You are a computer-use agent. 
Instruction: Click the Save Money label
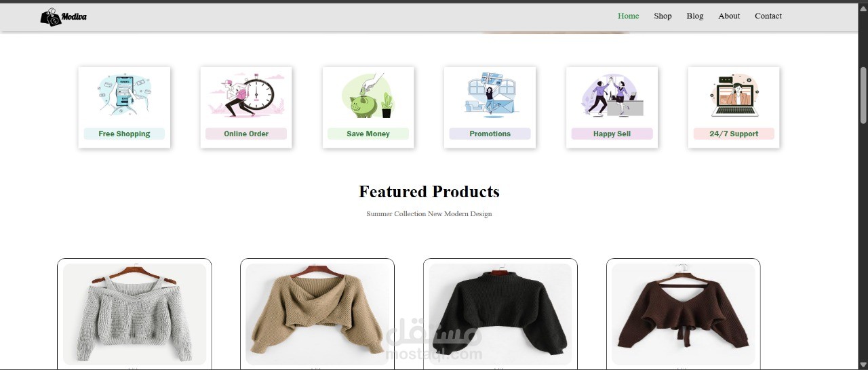point(368,133)
